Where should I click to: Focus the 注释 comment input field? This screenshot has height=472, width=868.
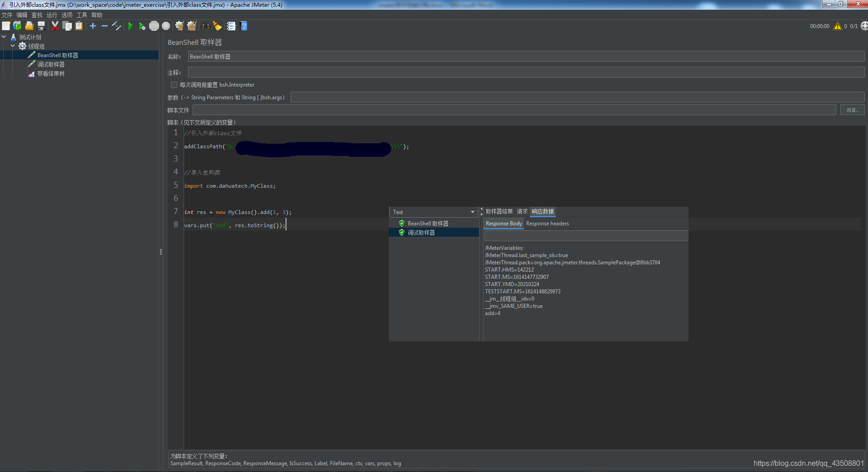click(x=526, y=72)
